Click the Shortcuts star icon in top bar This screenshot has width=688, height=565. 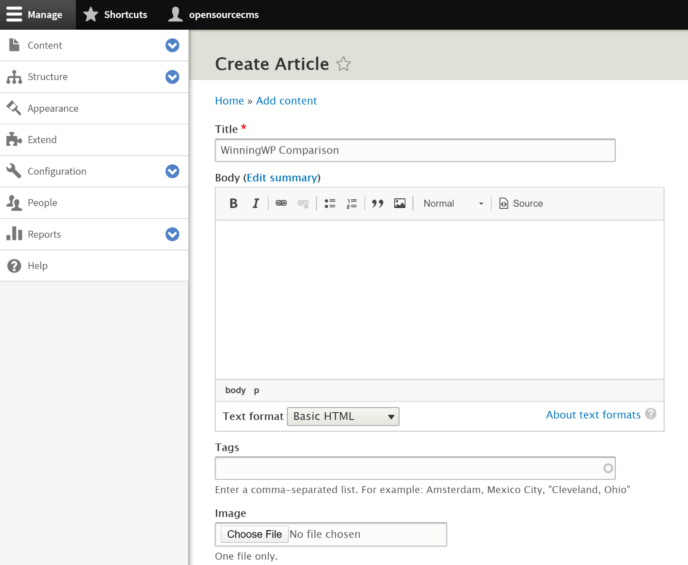tap(91, 14)
